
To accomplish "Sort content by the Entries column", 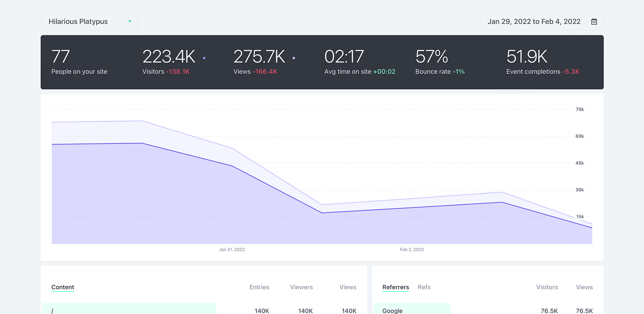I will click(259, 287).
